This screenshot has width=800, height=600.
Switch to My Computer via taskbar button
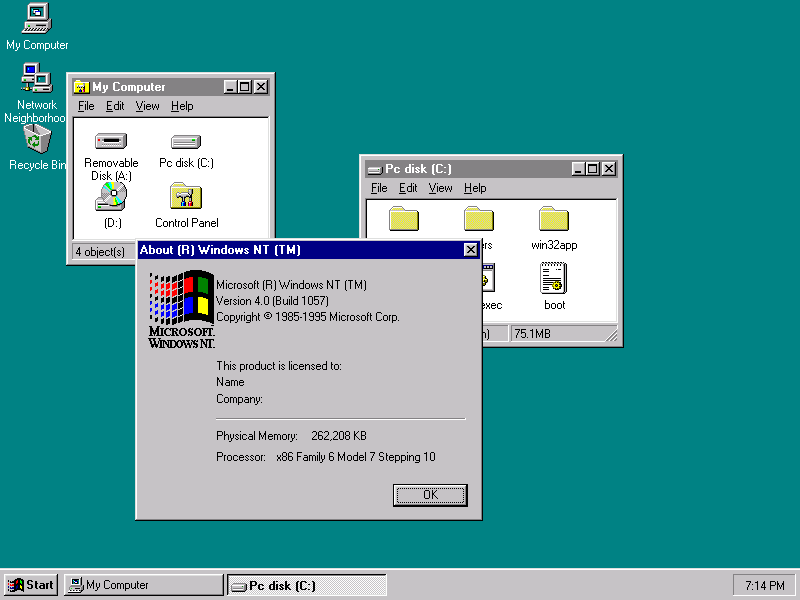[x=143, y=585]
